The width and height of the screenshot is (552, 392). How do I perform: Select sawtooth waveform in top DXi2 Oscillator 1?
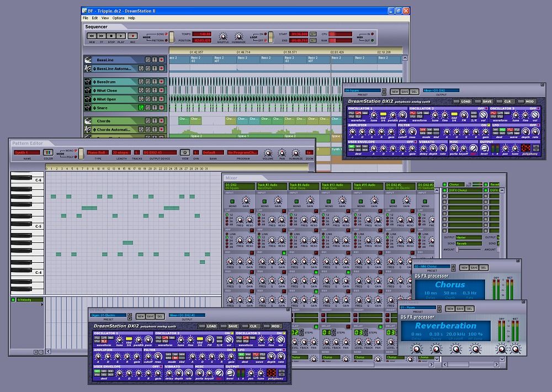click(x=358, y=113)
